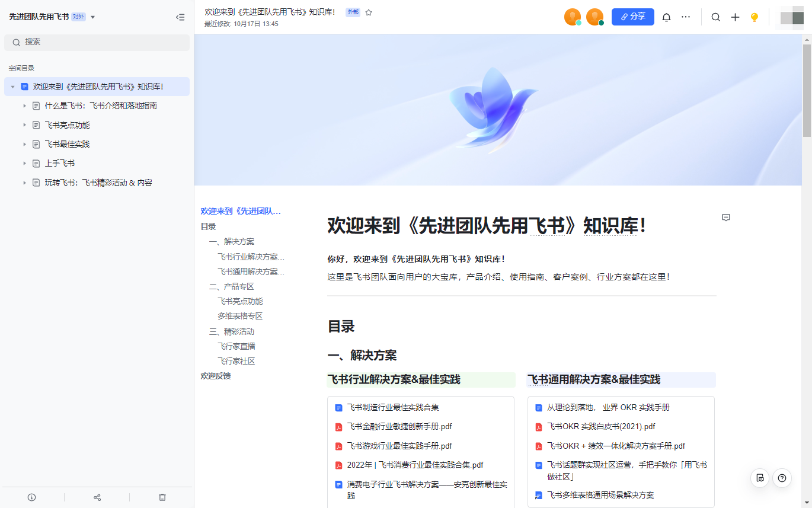The height and width of the screenshot is (508, 812).
Task: Open the trash bin in the sidebar footer
Action: (162, 497)
